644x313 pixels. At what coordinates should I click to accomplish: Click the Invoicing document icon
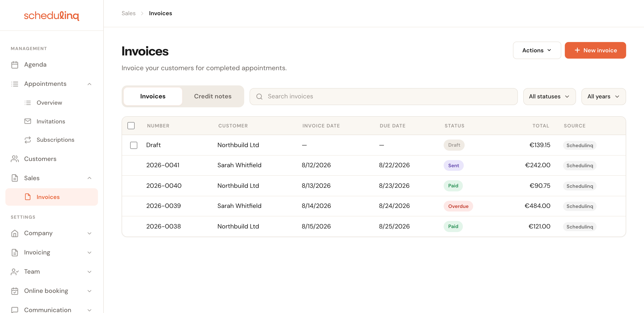pyautogui.click(x=15, y=252)
